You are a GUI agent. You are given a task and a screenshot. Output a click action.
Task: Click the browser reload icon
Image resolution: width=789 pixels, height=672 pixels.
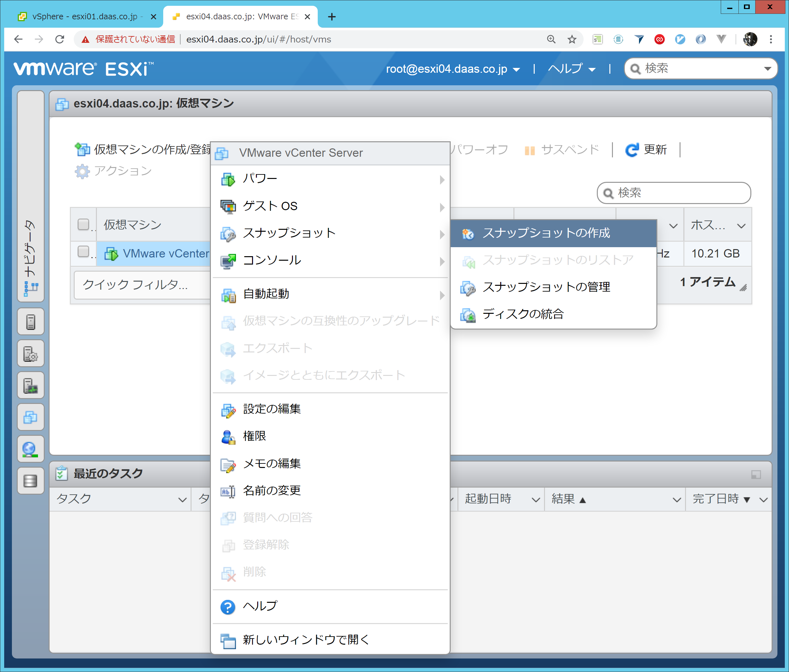coord(60,39)
